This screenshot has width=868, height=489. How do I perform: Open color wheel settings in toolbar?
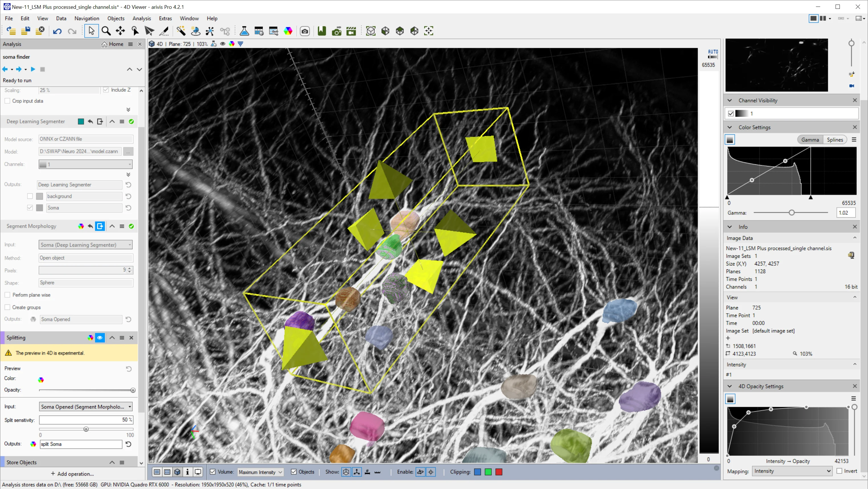pos(288,31)
